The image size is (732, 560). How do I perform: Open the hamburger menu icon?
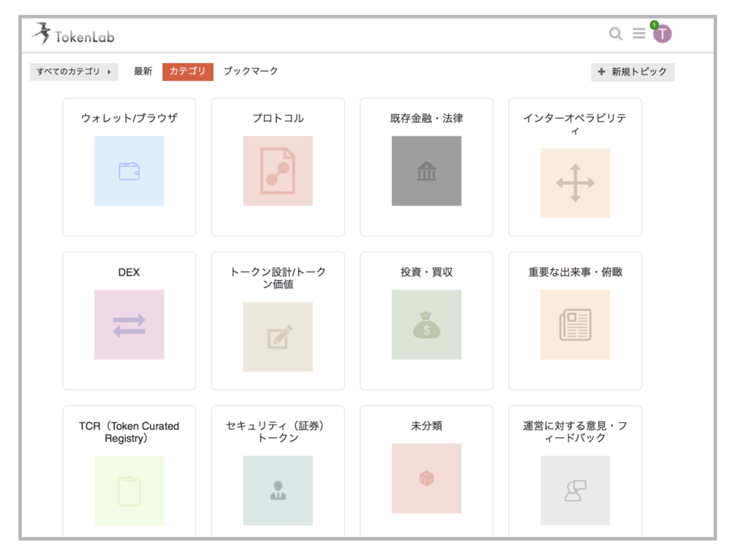[638, 33]
